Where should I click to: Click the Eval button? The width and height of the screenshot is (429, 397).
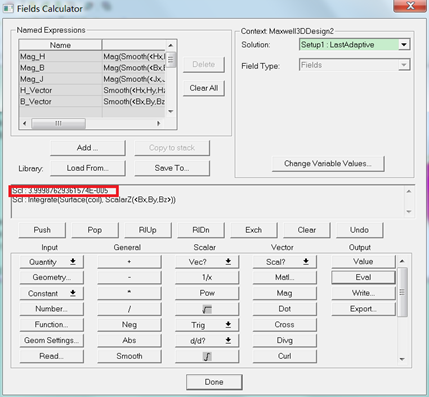363,277
